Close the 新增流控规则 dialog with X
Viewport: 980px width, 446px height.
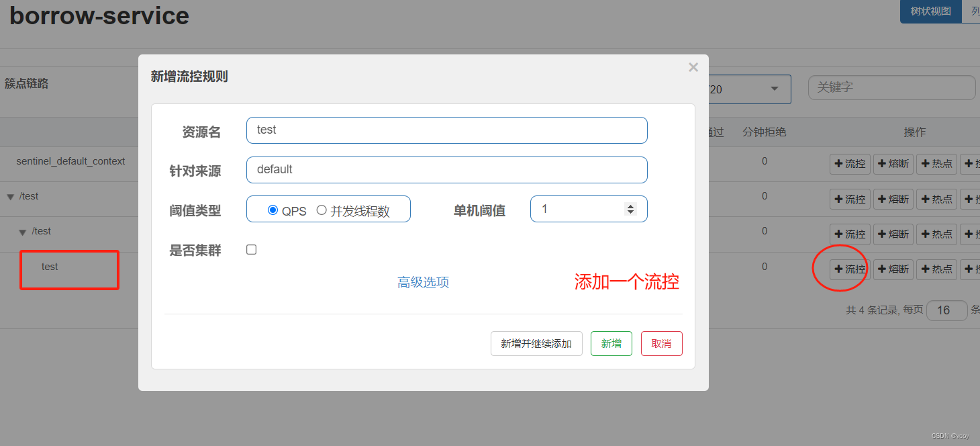pyautogui.click(x=693, y=67)
